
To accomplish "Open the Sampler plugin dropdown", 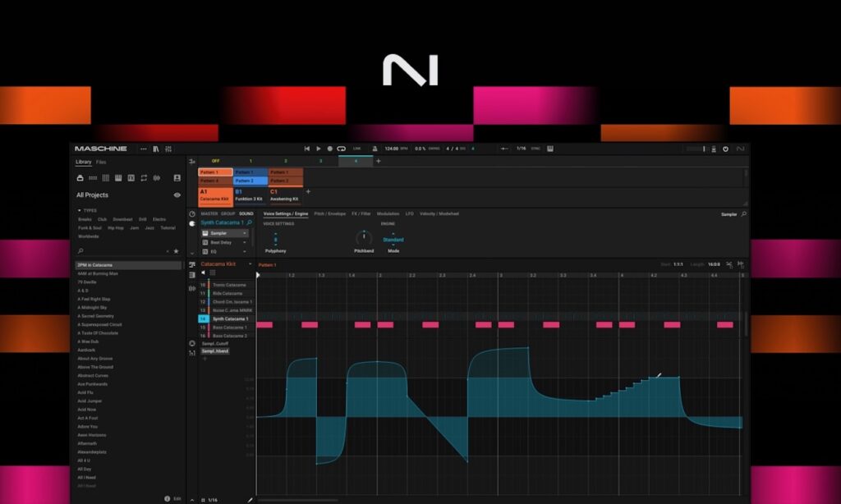I will tap(245, 233).
